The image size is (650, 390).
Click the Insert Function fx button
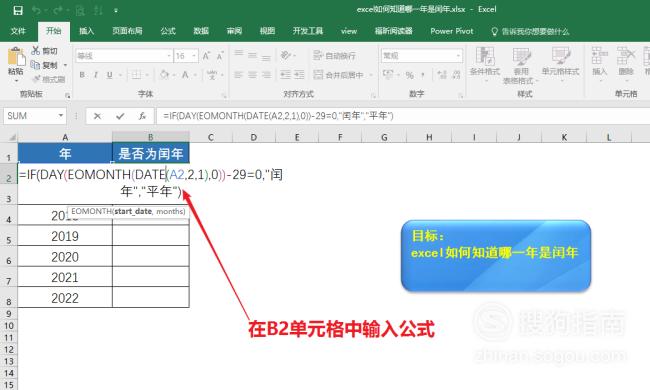(x=142, y=116)
